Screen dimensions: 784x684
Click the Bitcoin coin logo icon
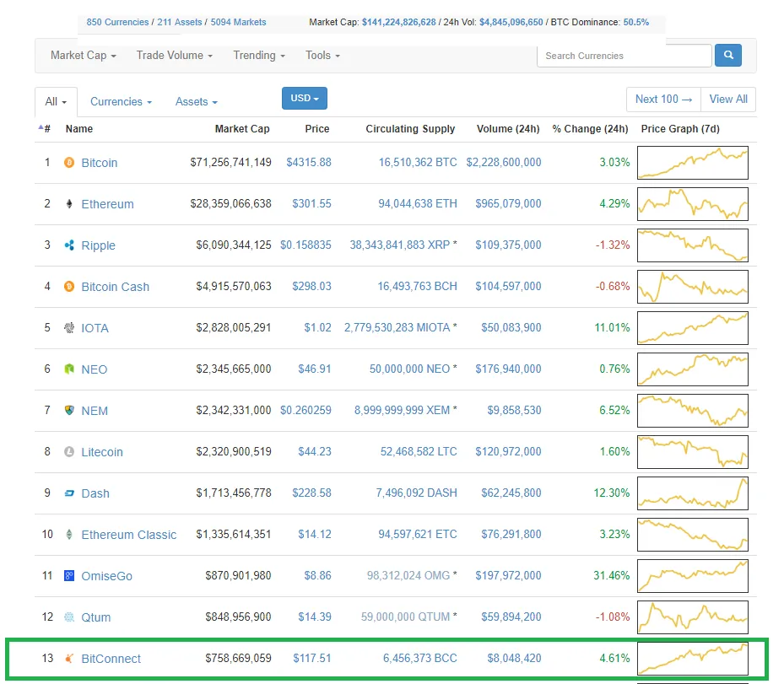point(69,163)
